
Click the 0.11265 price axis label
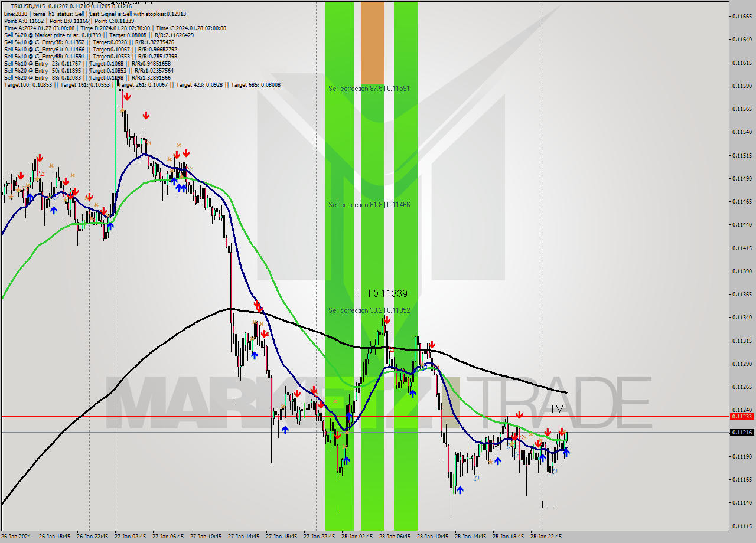742,387
